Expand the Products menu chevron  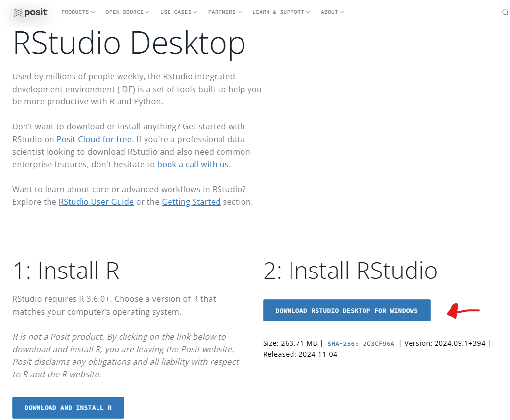click(x=93, y=12)
